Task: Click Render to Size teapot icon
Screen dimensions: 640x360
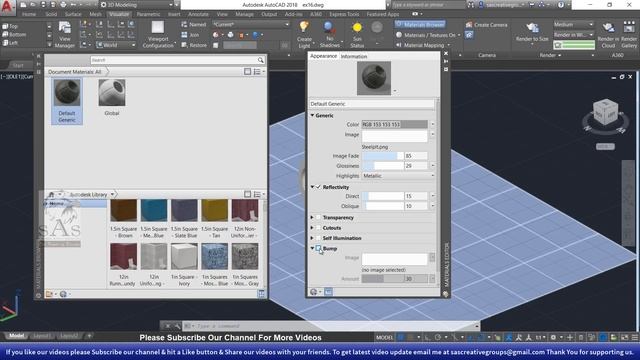Action: click(x=532, y=28)
